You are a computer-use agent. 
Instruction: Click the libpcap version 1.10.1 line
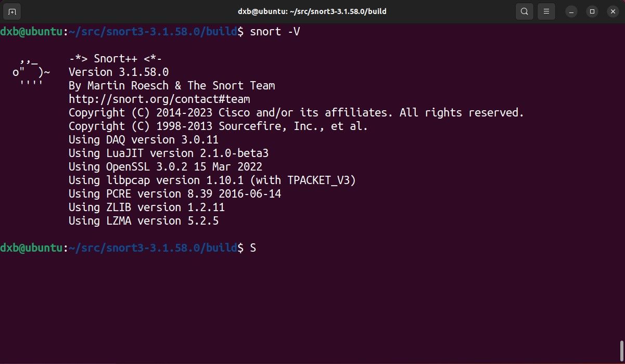click(x=212, y=180)
